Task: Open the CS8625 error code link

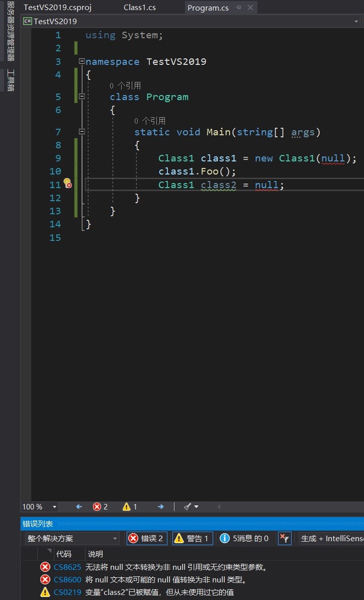Action: [67, 567]
